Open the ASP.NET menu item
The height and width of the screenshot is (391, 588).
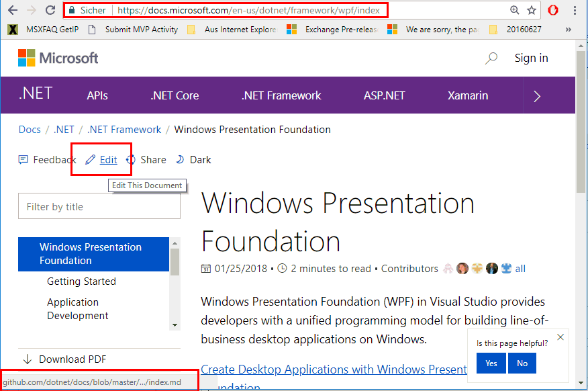pos(385,95)
